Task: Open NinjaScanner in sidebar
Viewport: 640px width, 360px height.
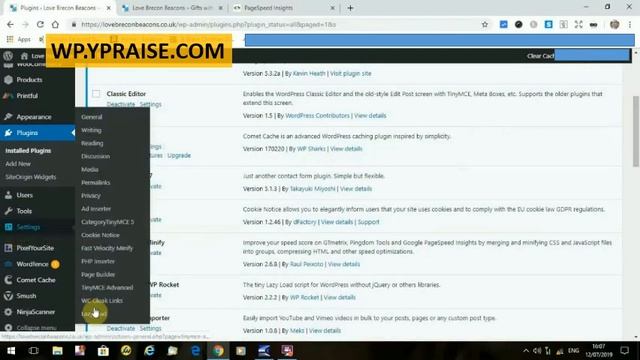Action: (x=37, y=312)
